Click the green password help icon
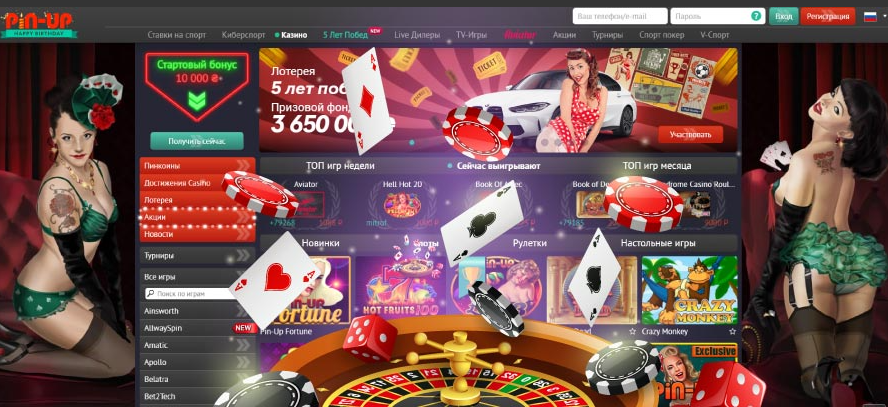 click(755, 16)
